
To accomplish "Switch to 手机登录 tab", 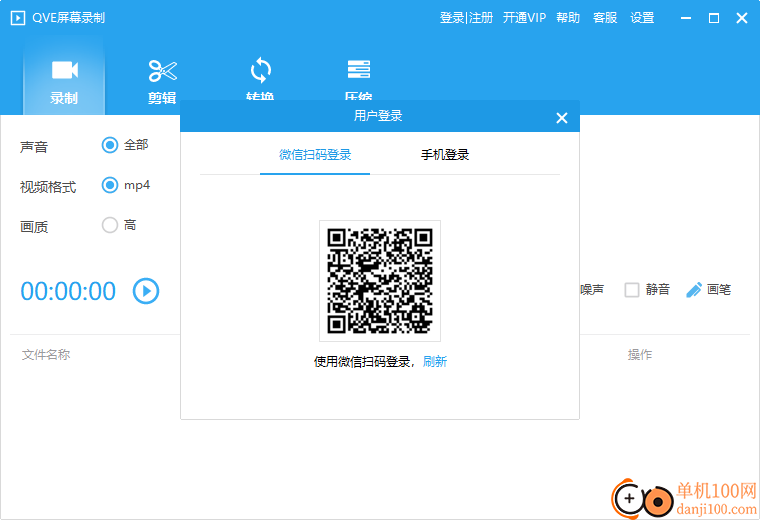I will 445,155.
